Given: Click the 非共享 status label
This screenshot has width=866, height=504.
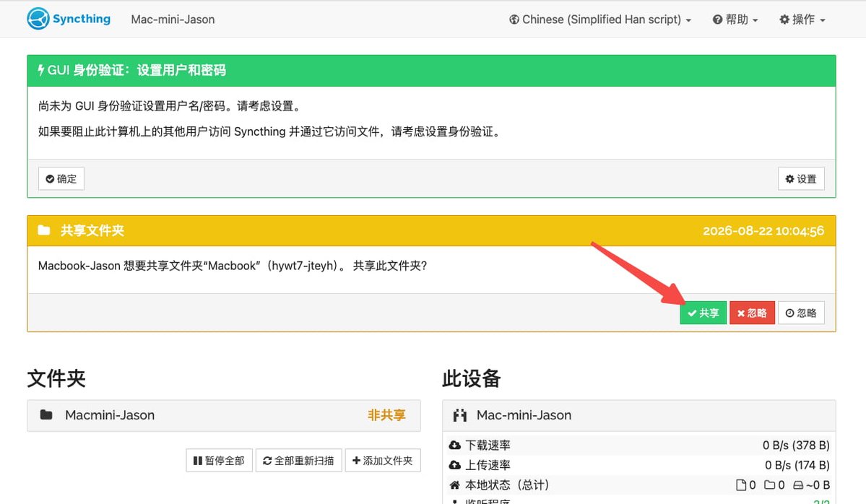Looking at the screenshot, I should (x=386, y=415).
